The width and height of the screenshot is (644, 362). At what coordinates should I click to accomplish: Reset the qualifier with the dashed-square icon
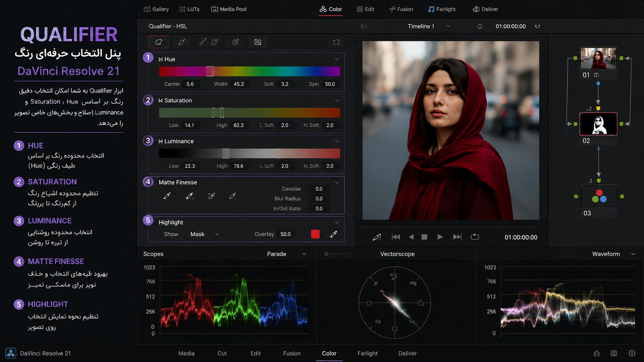(336, 42)
